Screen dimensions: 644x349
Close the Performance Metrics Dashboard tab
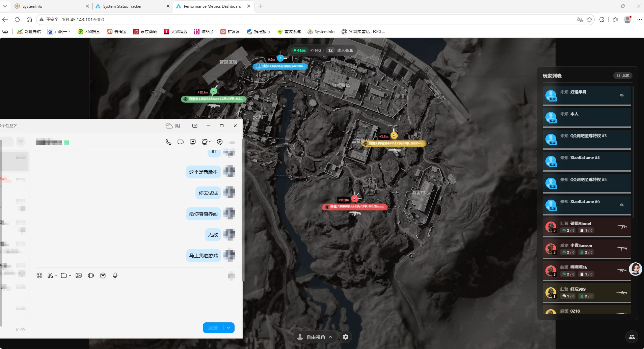pos(249,6)
